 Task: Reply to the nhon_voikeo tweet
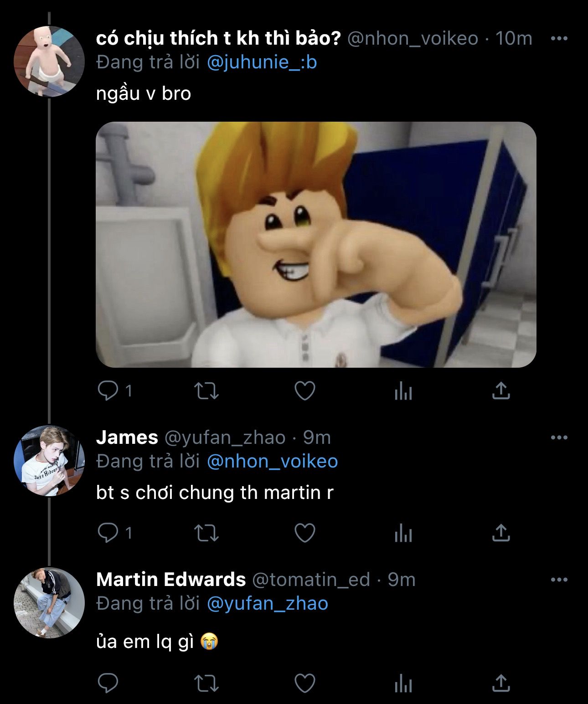coord(108,391)
